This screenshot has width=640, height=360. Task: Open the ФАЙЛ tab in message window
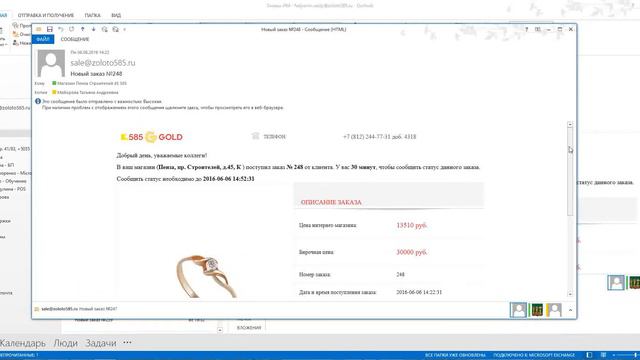coord(43,39)
